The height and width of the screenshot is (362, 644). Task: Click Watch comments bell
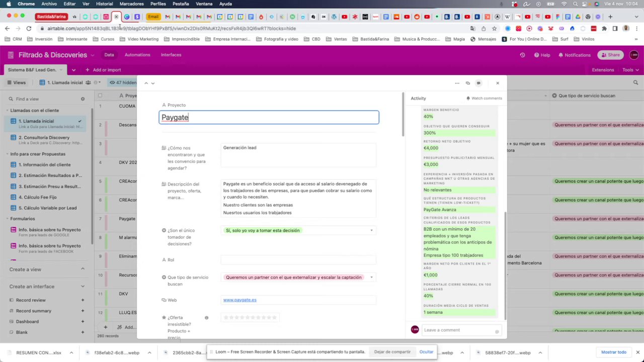(484, 98)
